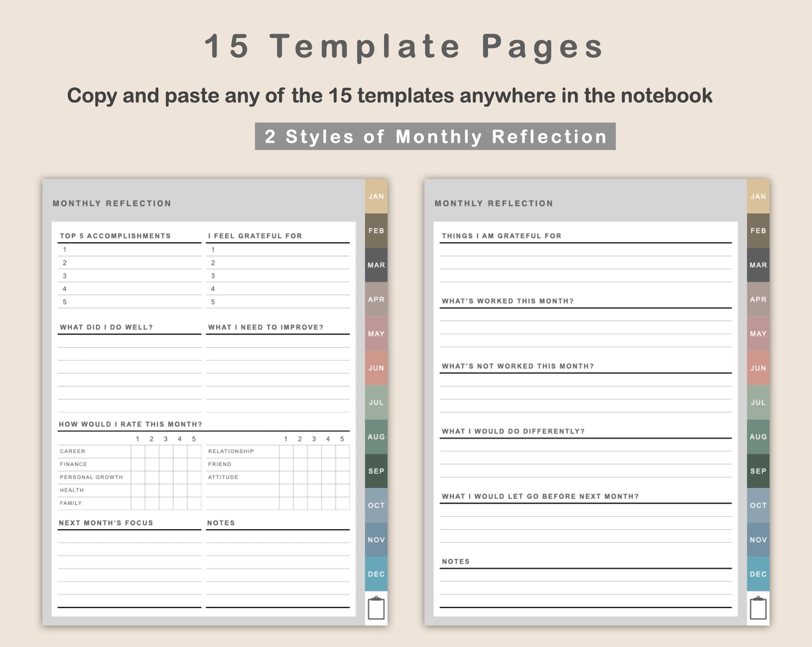812x647 pixels.
Task: Open the DEC tab on the left page
Action: tap(376, 574)
